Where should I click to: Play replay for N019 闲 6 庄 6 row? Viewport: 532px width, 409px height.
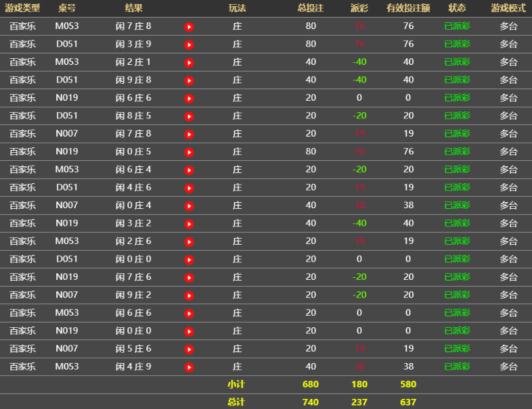point(189,99)
